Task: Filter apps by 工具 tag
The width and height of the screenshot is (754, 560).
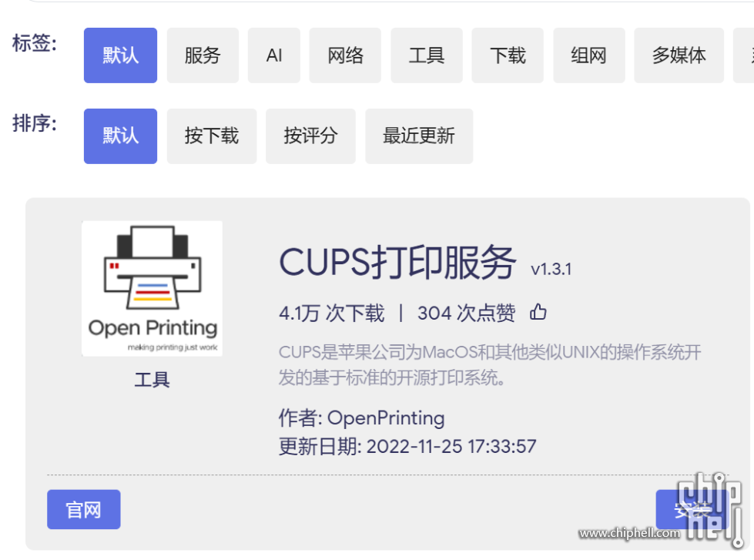Action: click(427, 55)
